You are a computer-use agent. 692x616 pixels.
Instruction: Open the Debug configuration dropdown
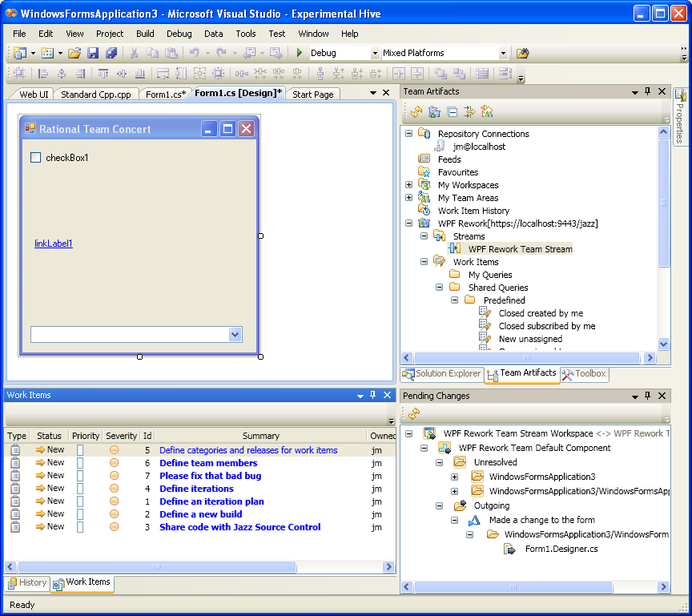(x=375, y=54)
